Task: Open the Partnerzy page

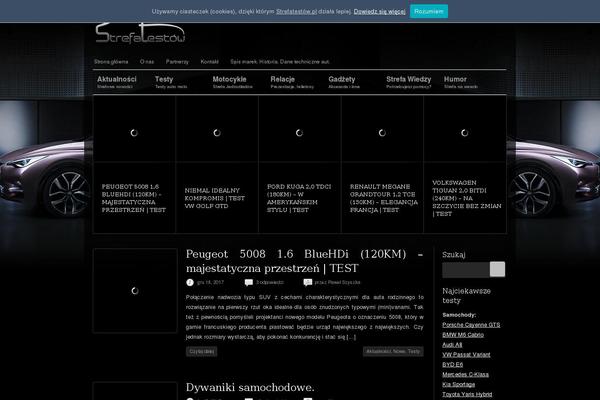Action: pos(177,62)
